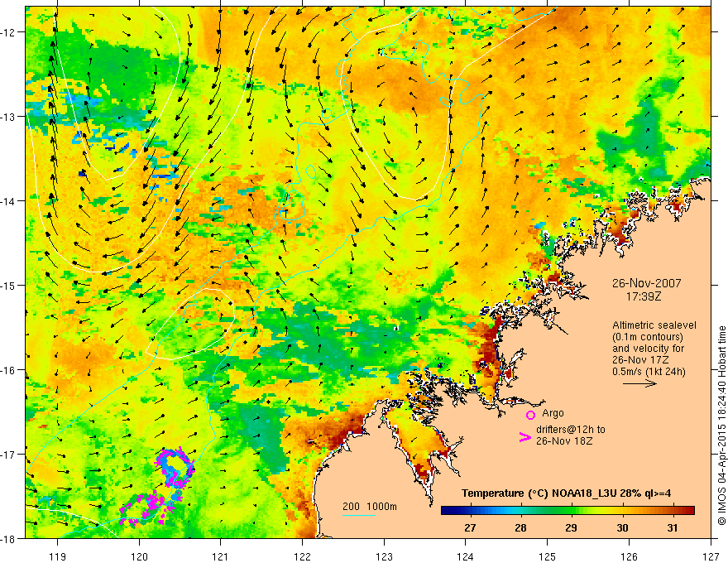Click the '17:39Z' time label
This screenshot has height=563, width=728.
click(x=643, y=296)
